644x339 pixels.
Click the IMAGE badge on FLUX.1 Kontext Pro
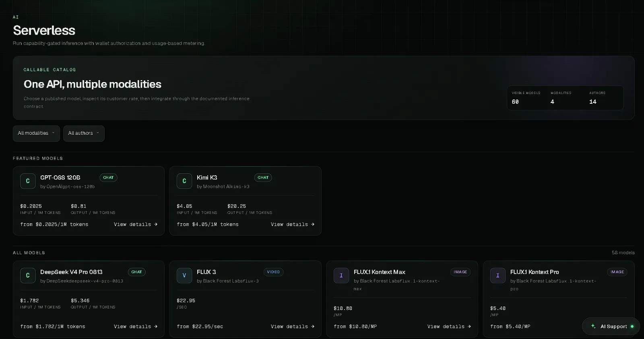pyautogui.click(x=617, y=272)
